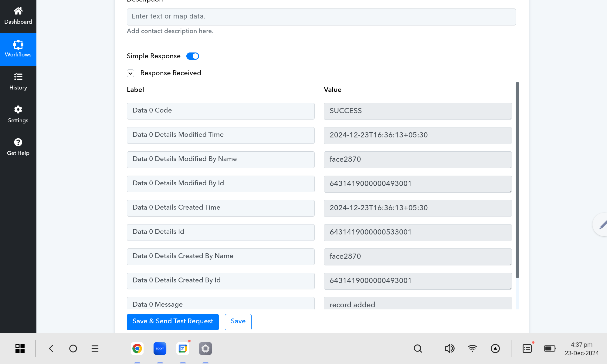Click Data 0 Details Created By Name label
607x364 pixels.
(221, 257)
